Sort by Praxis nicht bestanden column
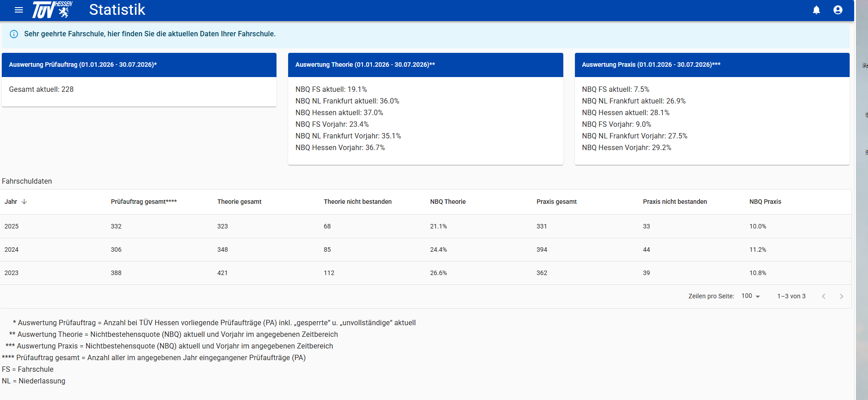Screen dimensions: 868x400 pos(675,202)
